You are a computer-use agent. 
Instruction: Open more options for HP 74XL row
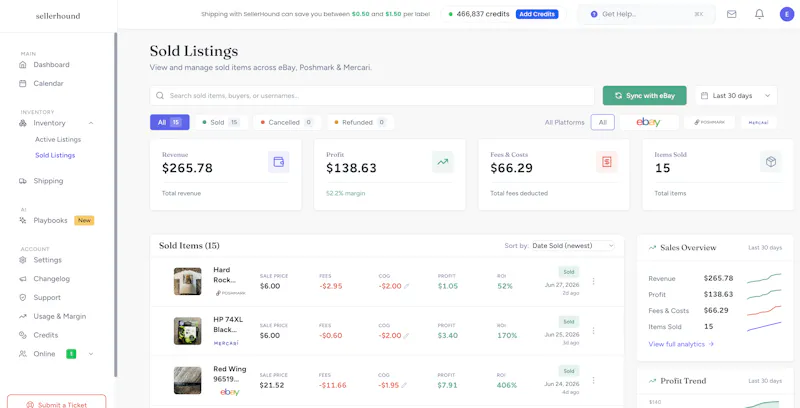coord(593,330)
